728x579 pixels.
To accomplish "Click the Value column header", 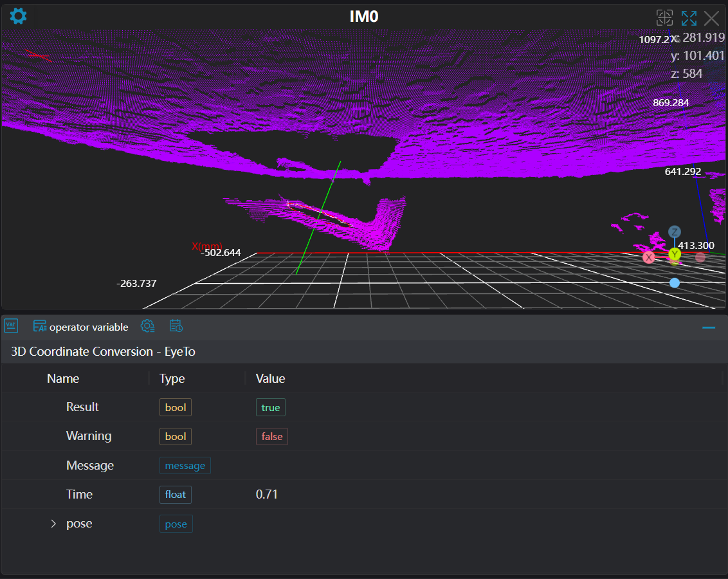I will pos(270,378).
